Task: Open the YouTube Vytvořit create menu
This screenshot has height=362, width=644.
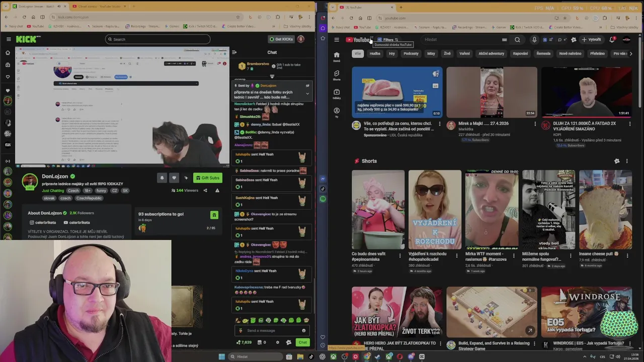Action: tap(591, 40)
